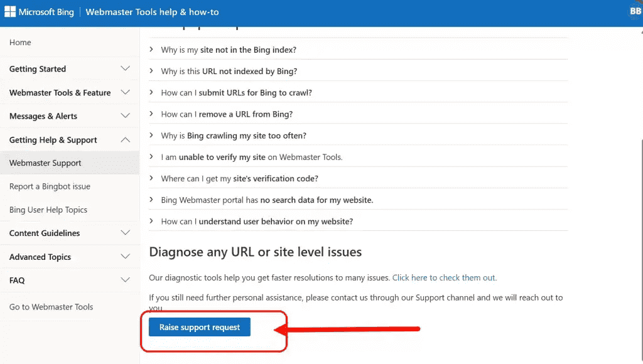643x364 pixels.
Task: Expand the Getting Started section
Action: (69, 68)
